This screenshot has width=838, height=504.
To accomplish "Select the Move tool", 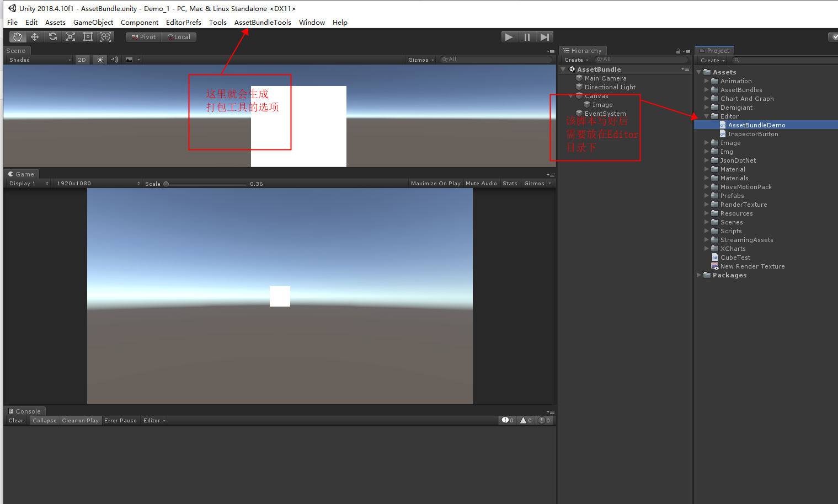I will 35,36.
